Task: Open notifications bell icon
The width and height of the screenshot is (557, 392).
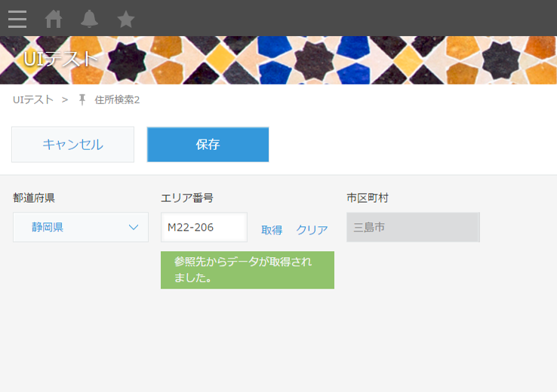Action: click(89, 19)
